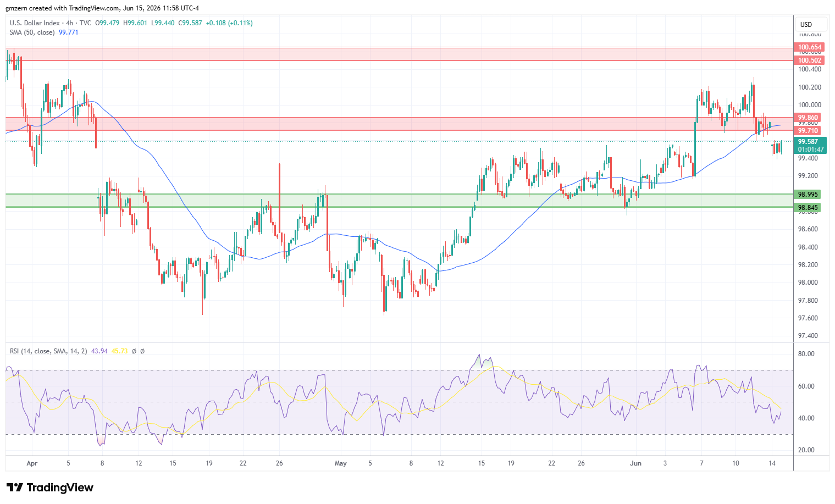The height and width of the screenshot is (504, 835).
Task: Click the RSI value 43.94
Action: (x=99, y=351)
